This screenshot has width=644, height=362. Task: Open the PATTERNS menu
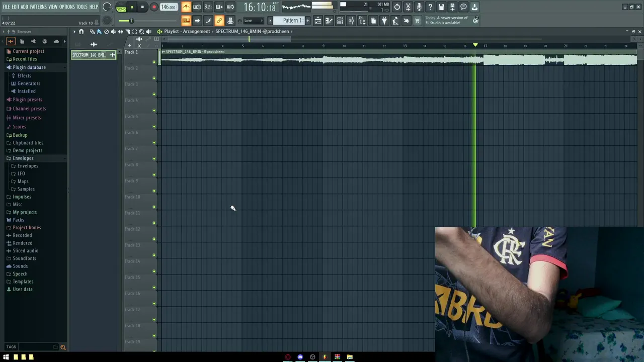click(x=38, y=7)
